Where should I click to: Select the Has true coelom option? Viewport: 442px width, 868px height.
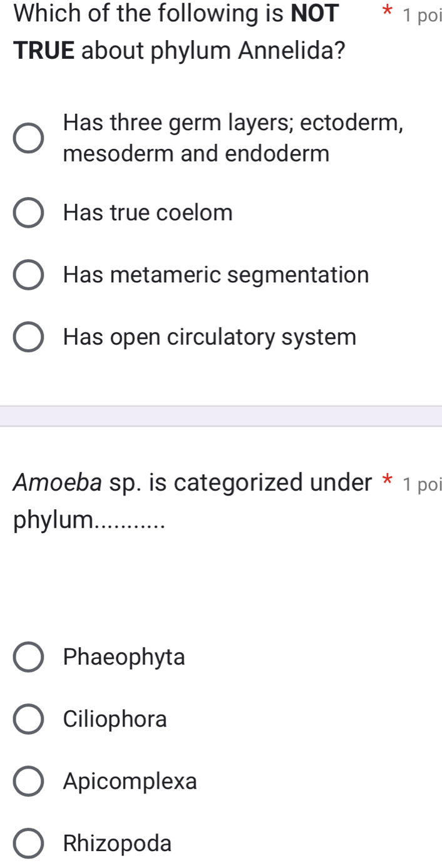point(28,212)
